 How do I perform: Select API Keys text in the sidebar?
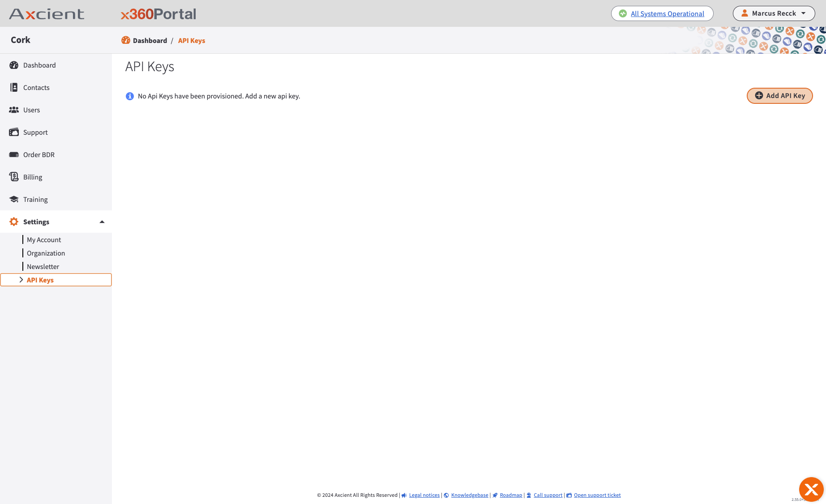(x=40, y=280)
